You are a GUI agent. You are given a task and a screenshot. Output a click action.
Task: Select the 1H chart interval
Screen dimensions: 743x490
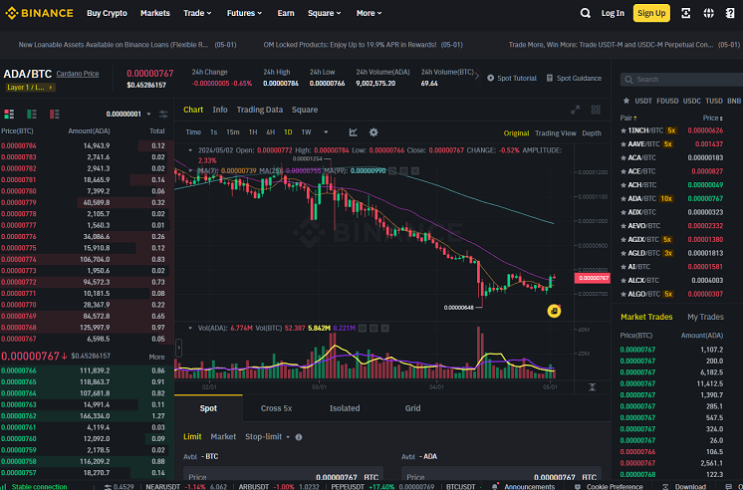(x=253, y=132)
